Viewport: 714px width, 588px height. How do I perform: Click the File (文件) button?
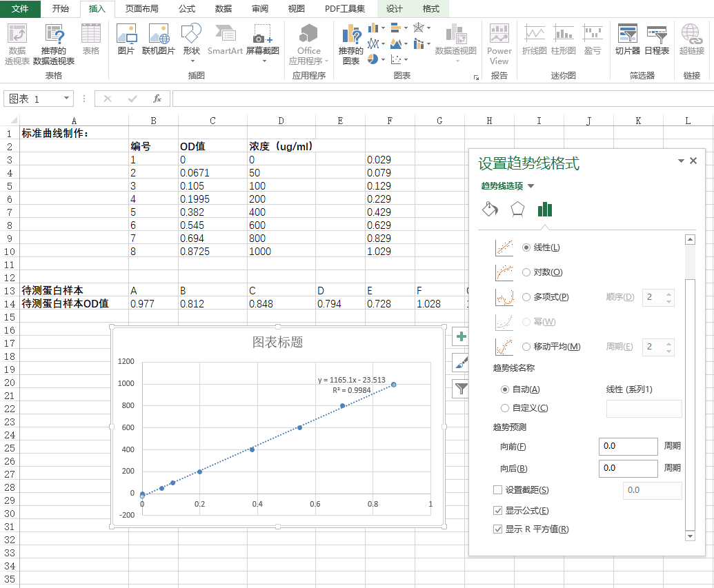point(21,9)
